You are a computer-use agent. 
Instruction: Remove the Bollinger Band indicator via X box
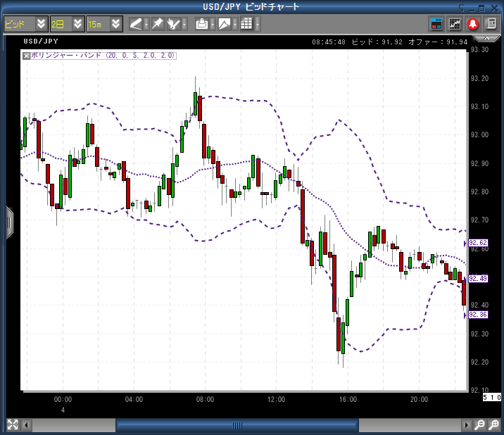click(27, 55)
